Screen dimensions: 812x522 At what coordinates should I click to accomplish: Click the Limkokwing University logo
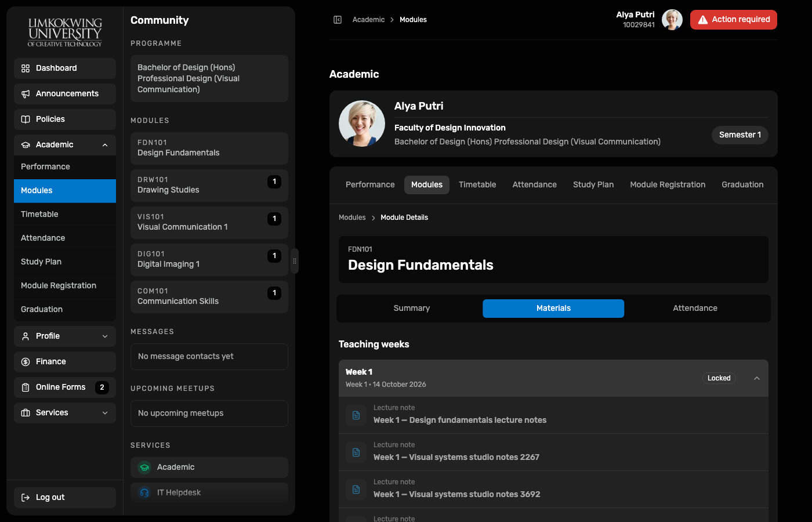point(65,32)
